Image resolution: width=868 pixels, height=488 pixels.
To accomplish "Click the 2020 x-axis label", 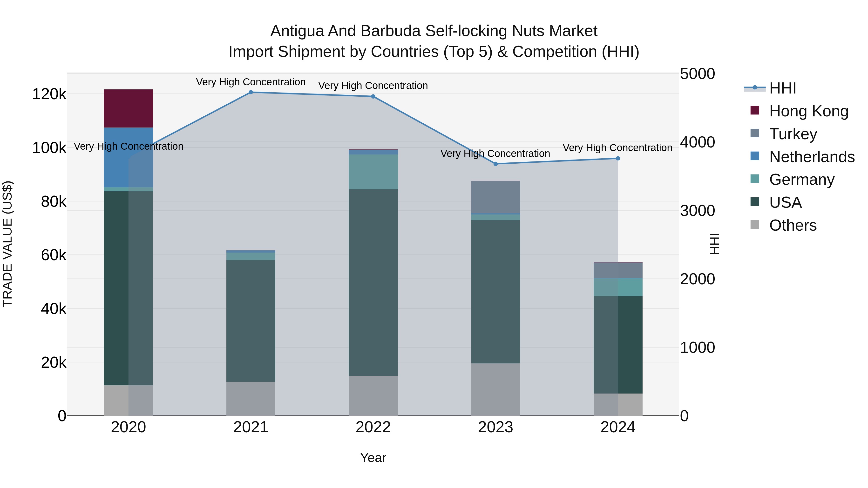I will (128, 427).
